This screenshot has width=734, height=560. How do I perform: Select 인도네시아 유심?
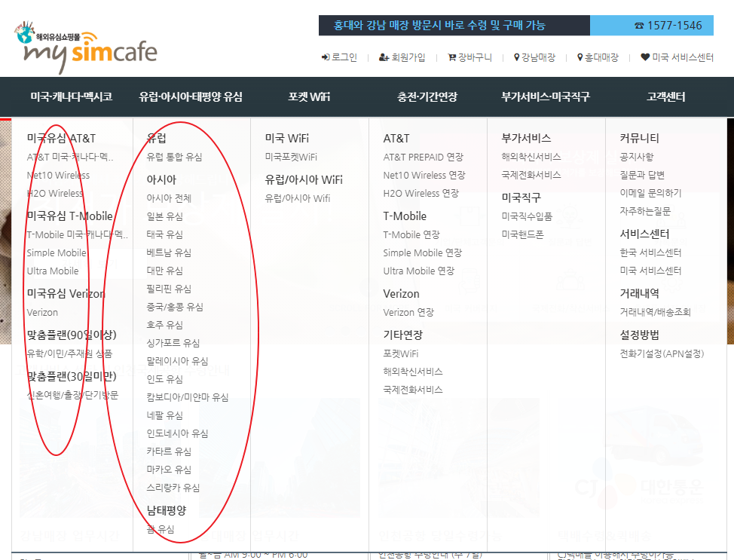point(177,433)
